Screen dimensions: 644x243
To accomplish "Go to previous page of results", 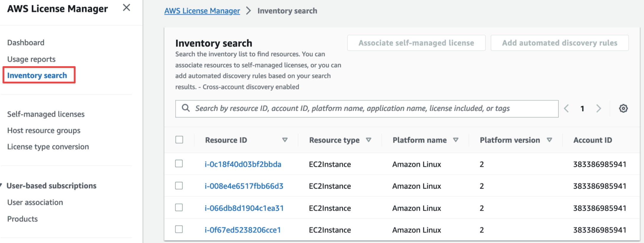I will coord(566,108).
